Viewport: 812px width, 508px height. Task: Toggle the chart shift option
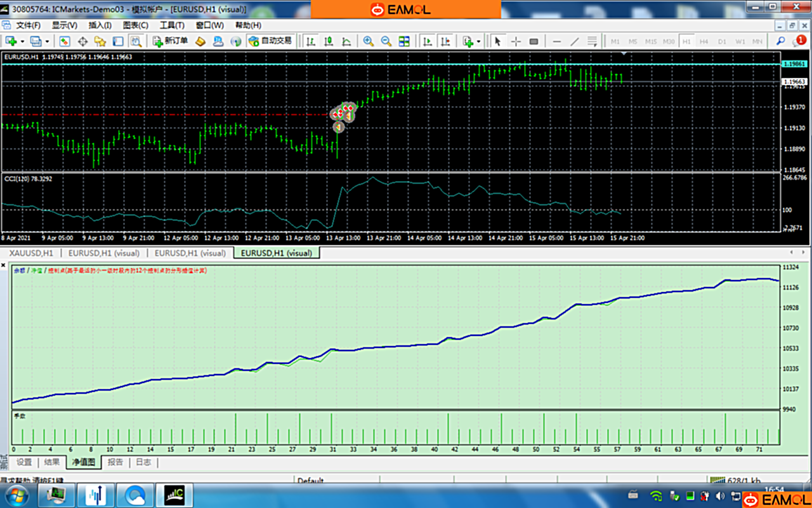tap(445, 41)
